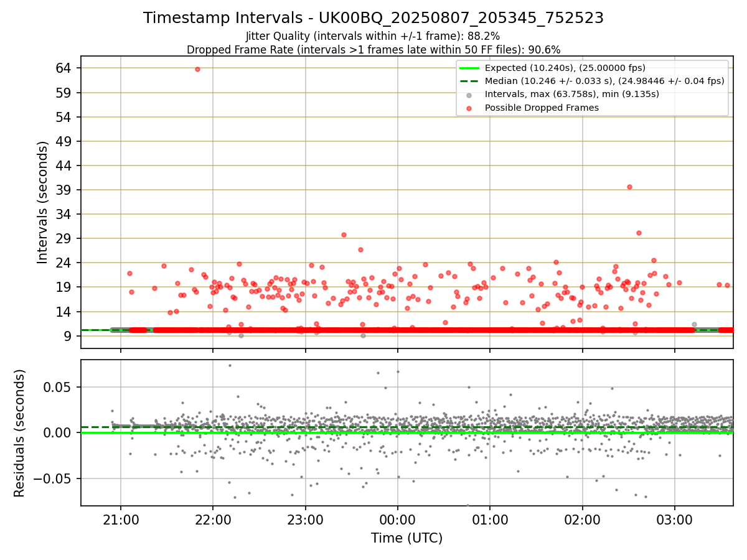The image size is (747, 560).
Task: Click the red outlier point near 39 seconds
Action: pos(629,187)
